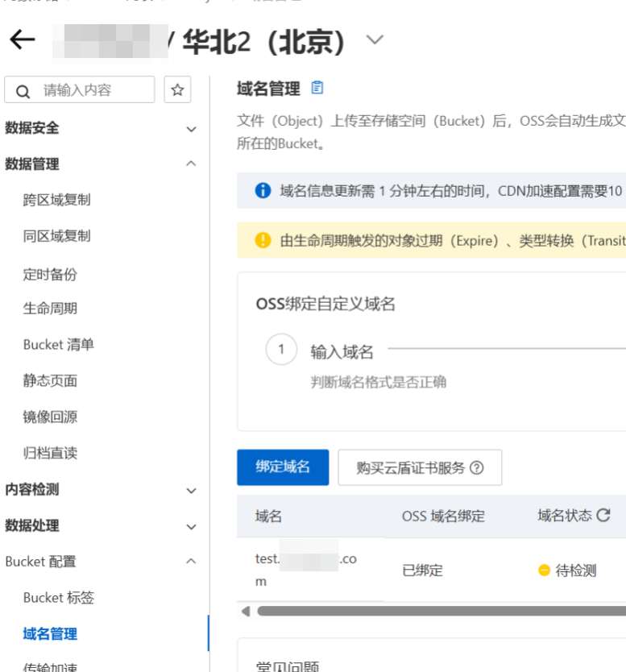Go to 跨区域复制 in sidebar
Image resolution: width=626 pixels, height=672 pixels.
click(x=56, y=200)
